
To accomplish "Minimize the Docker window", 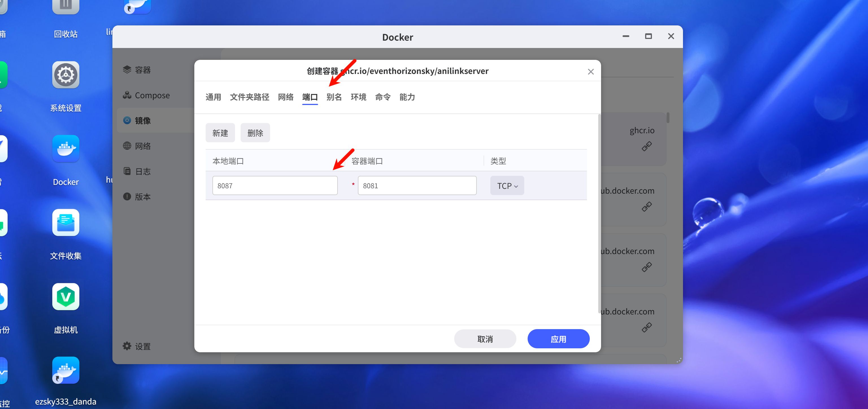I will point(626,36).
